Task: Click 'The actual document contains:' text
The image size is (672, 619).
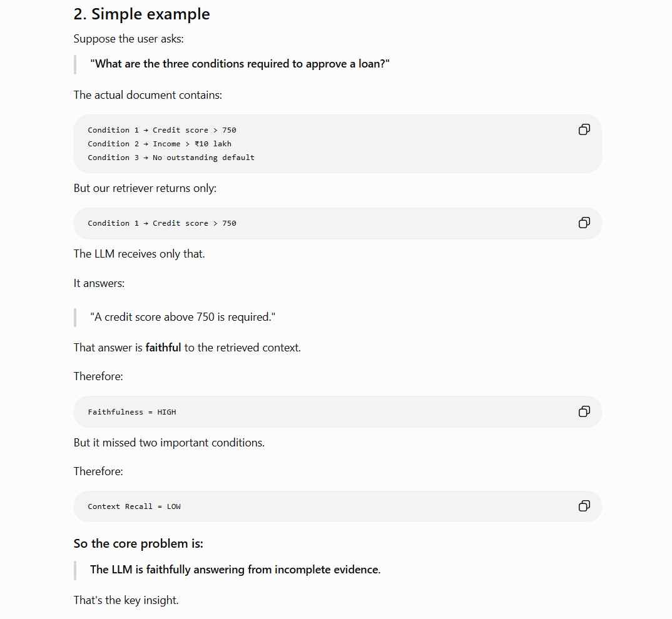Action: click(x=148, y=95)
